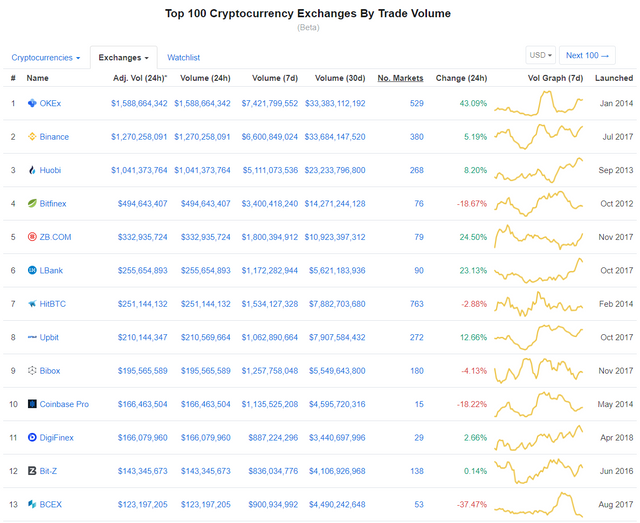Open the Binance exchange link
The height and width of the screenshot is (523, 640).
(54, 137)
